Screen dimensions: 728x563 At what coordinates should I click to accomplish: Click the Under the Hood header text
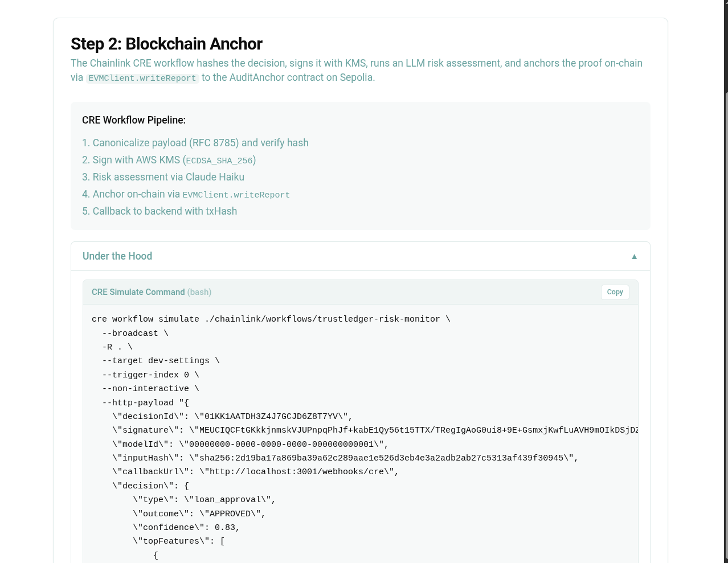click(117, 256)
